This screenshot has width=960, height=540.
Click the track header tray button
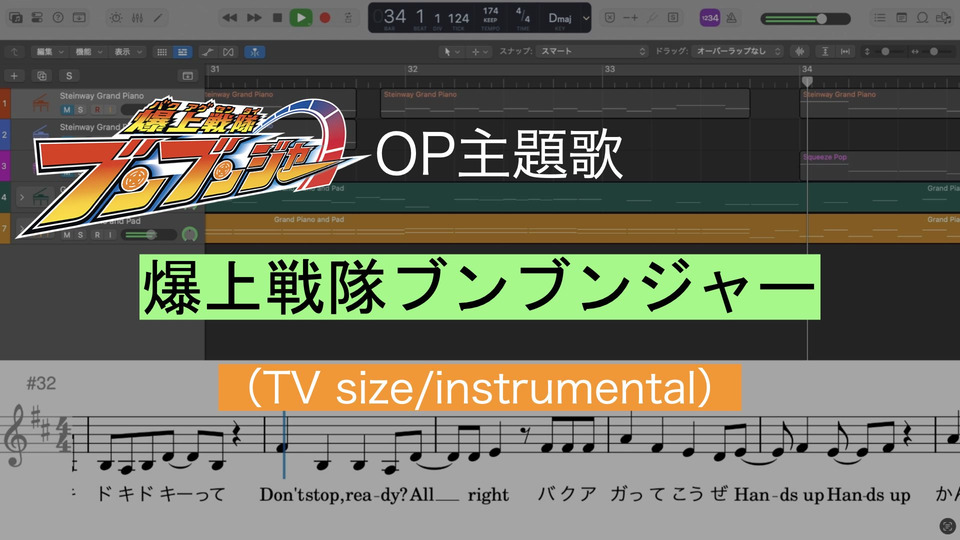(188, 76)
